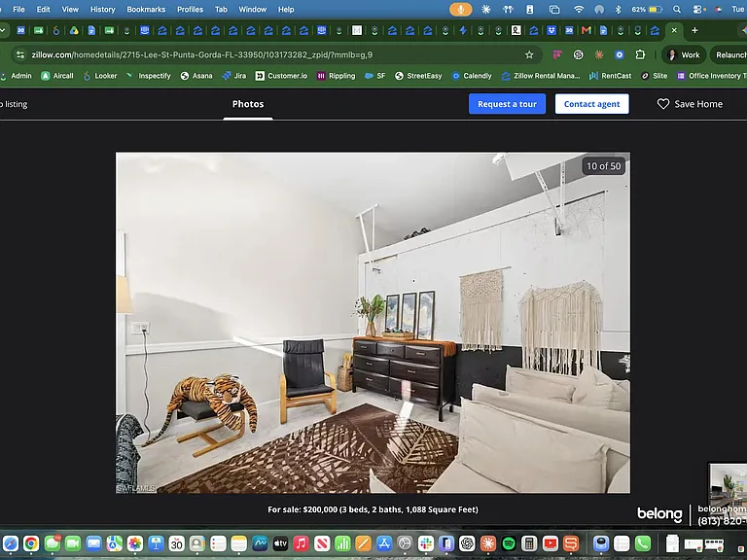Open the site information icon in the address bar
This screenshot has height=560, width=747.
(20, 54)
